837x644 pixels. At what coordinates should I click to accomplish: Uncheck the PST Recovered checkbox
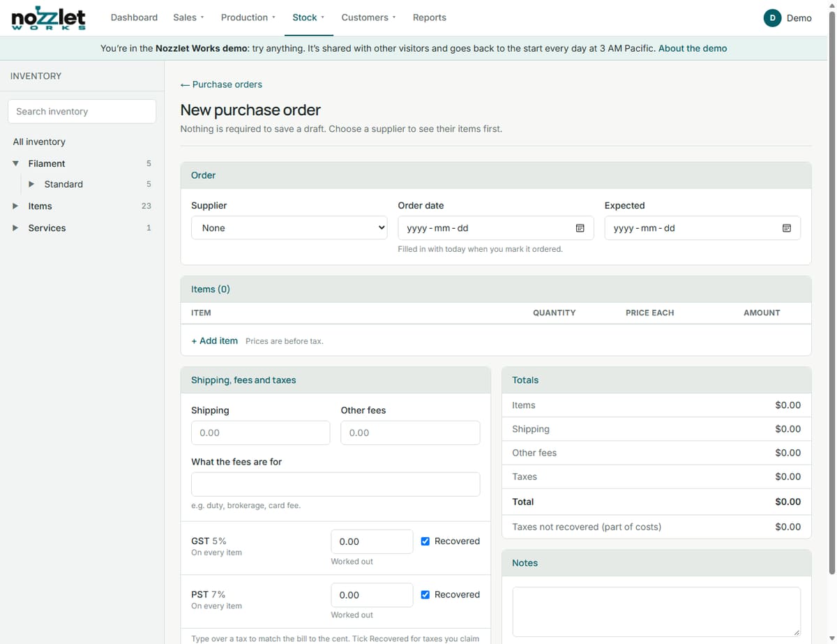pos(425,594)
